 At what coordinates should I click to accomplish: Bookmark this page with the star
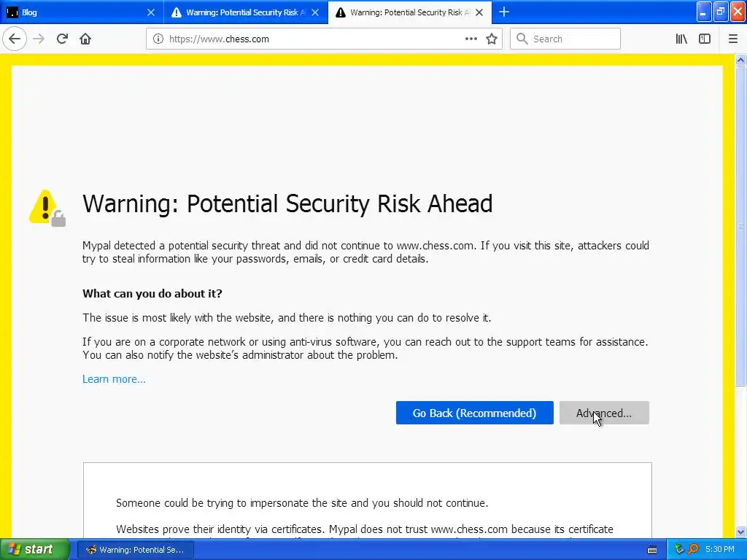(492, 39)
